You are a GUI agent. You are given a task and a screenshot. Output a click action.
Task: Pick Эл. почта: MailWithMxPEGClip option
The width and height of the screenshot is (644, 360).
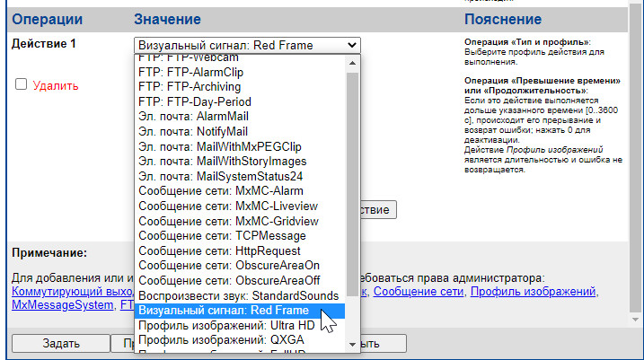240,146
